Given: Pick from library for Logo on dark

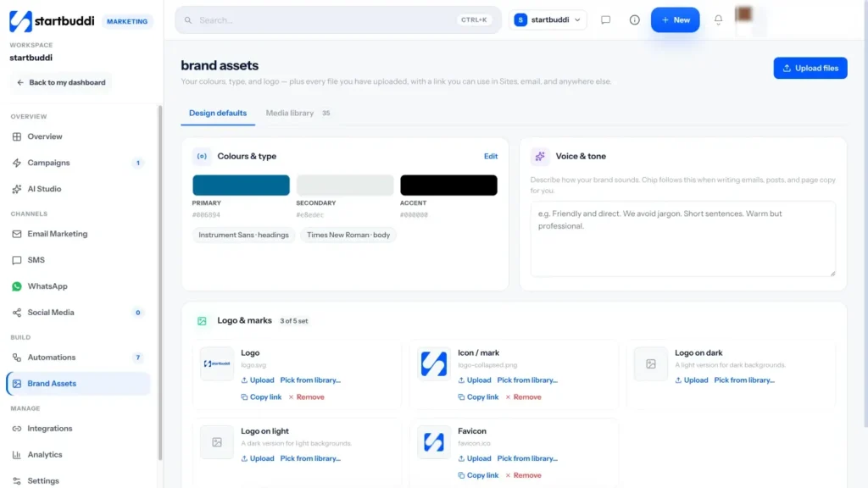Looking at the screenshot, I should pyautogui.click(x=744, y=380).
